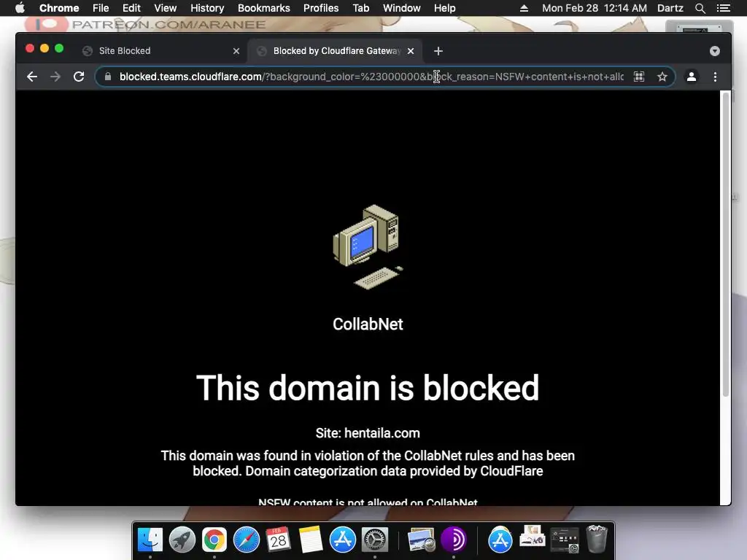Open Chrome's three-dot menu
The width and height of the screenshot is (747, 560).
point(715,77)
